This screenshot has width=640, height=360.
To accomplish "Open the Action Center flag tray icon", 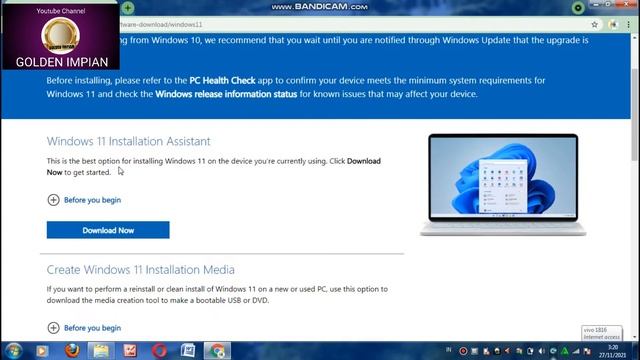I will [x=587, y=351].
